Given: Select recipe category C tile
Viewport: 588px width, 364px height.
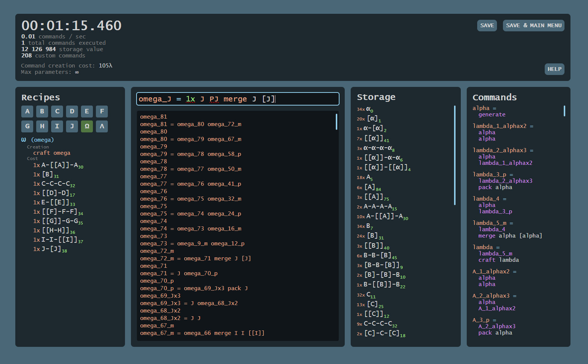Looking at the screenshot, I should pyautogui.click(x=57, y=112).
